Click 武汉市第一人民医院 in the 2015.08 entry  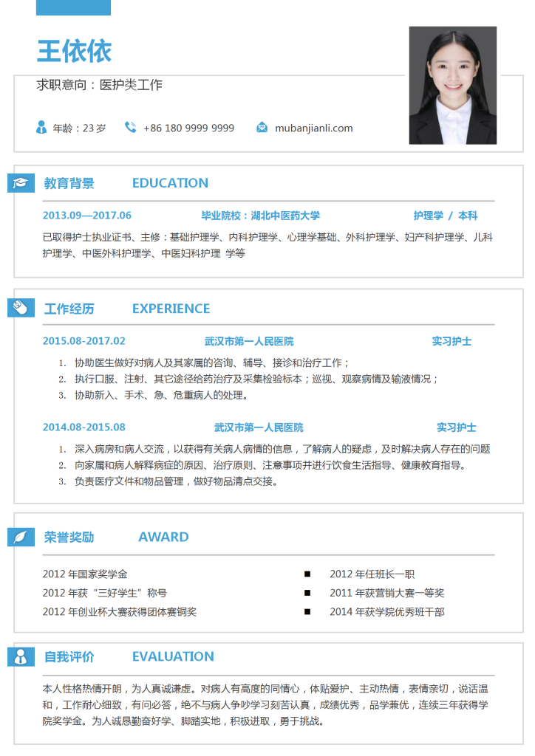click(249, 341)
